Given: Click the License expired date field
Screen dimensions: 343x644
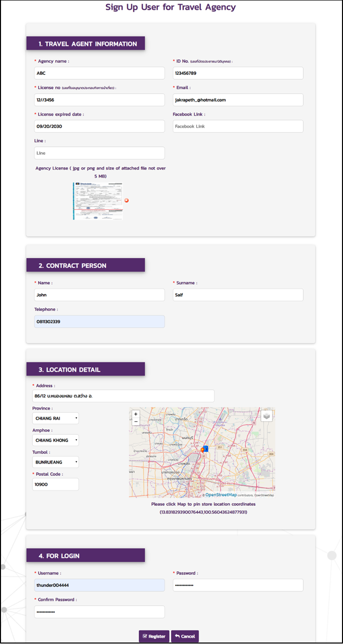Looking at the screenshot, I should [x=99, y=126].
